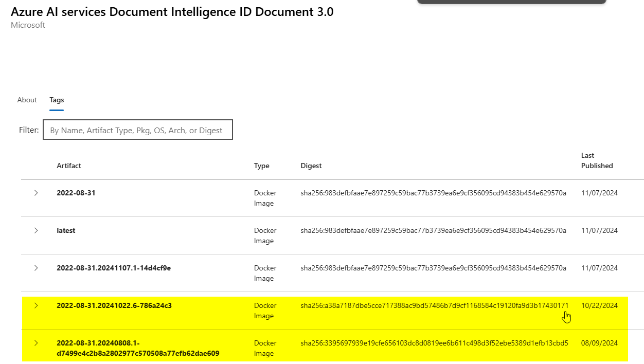
Task: Click the digest in the latest row
Action: coord(434,230)
